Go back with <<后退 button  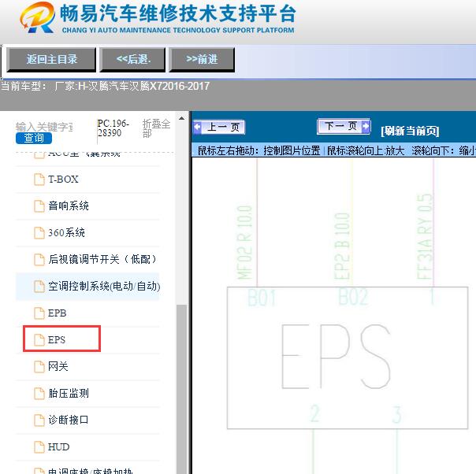(x=134, y=59)
